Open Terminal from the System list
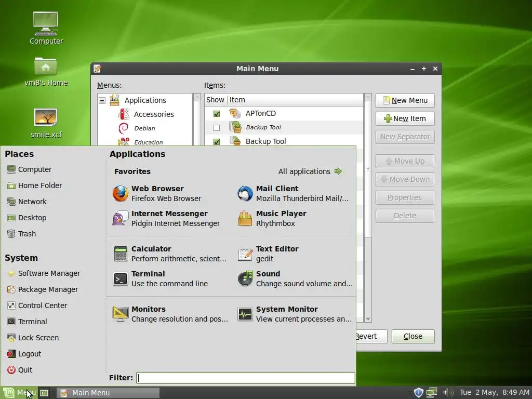The height and width of the screenshot is (399, 532). click(x=27, y=322)
